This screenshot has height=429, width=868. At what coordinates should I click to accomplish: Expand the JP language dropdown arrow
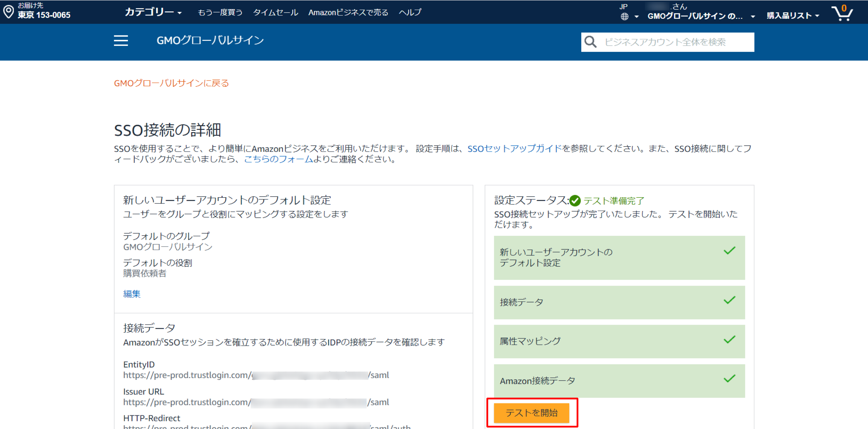pos(636,16)
